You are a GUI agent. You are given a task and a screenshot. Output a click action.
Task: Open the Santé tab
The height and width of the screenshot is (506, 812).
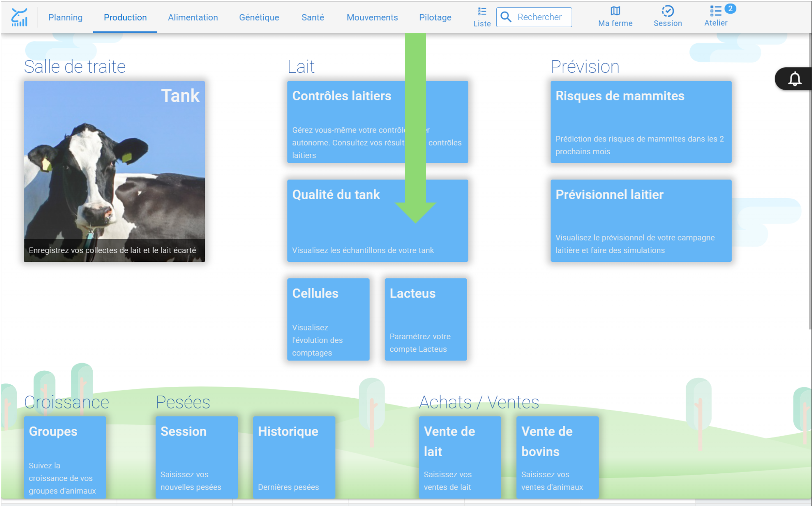[x=312, y=17]
